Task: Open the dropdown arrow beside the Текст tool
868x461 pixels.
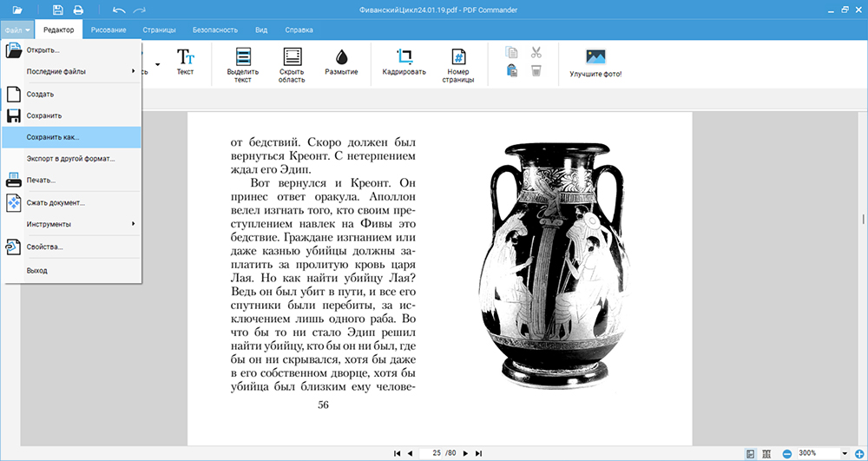Action: tap(158, 65)
